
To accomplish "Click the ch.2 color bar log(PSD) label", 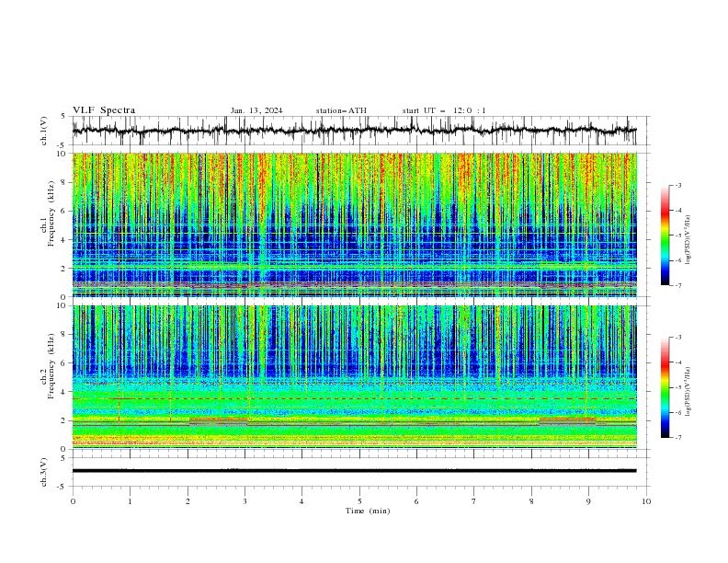I will [688, 391].
